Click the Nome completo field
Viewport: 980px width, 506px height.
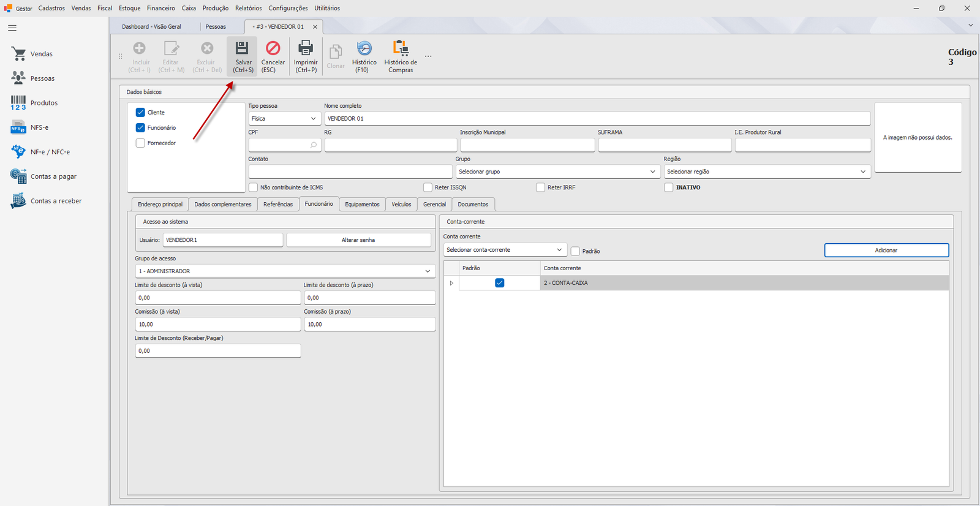coord(597,119)
